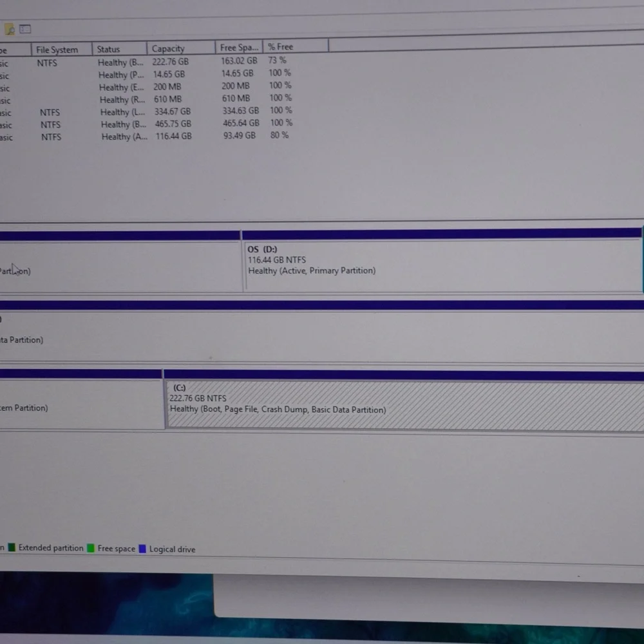Image resolution: width=644 pixels, height=644 pixels.
Task: Click the magnifier toolbar icon
Action: [10, 30]
